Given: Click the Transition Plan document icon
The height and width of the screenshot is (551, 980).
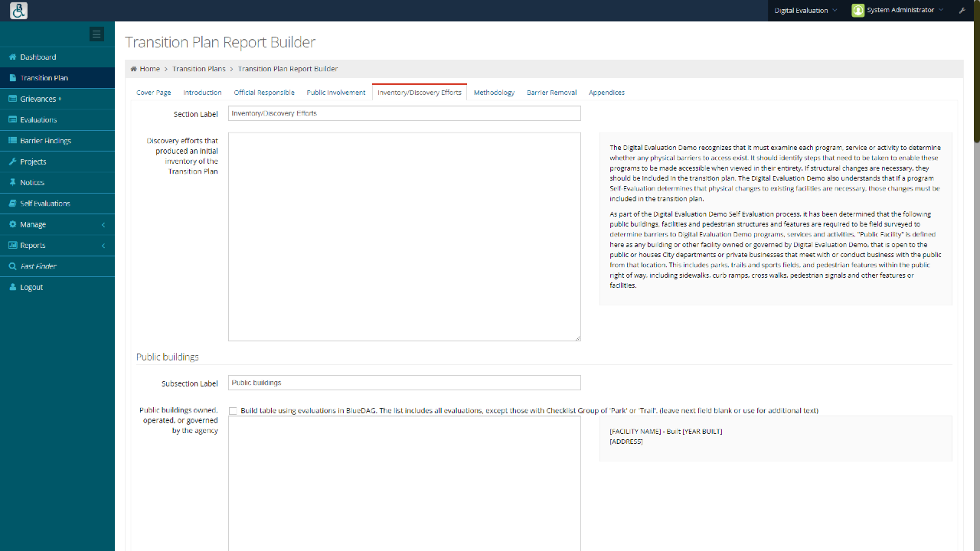Looking at the screenshot, I should tap(13, 78).
